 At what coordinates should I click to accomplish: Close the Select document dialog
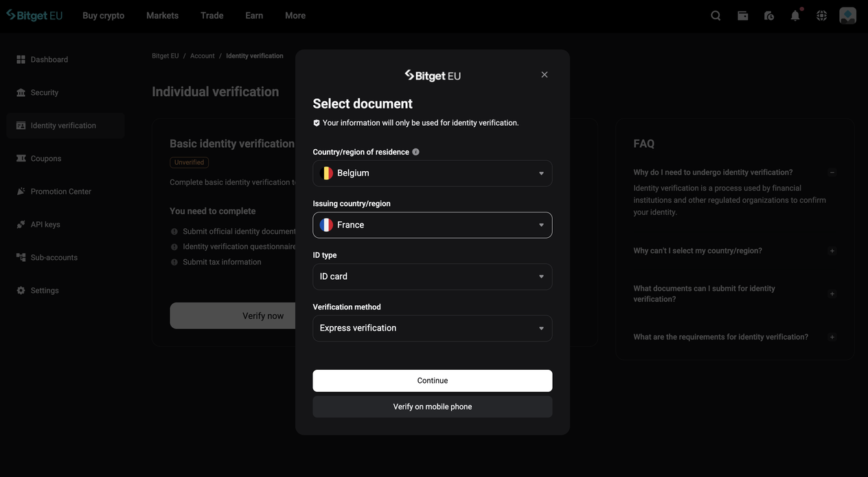pos(545,74)
